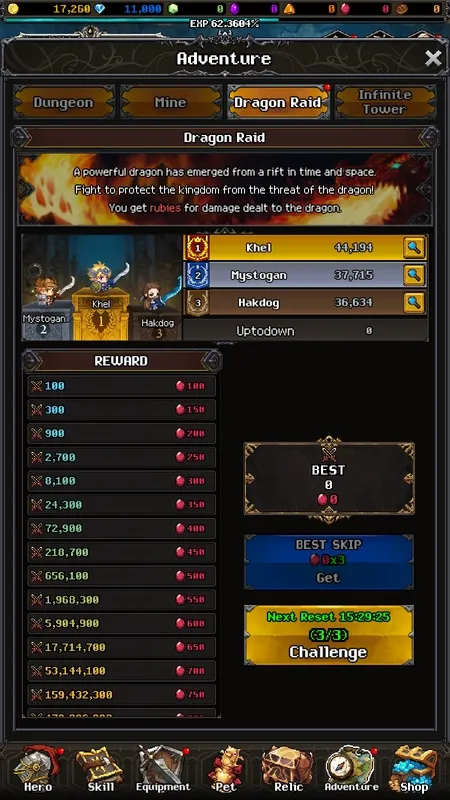Screen dimensions: 450x800
Task: Select the Dragon Raid tab
Action: tap(278, 103)
